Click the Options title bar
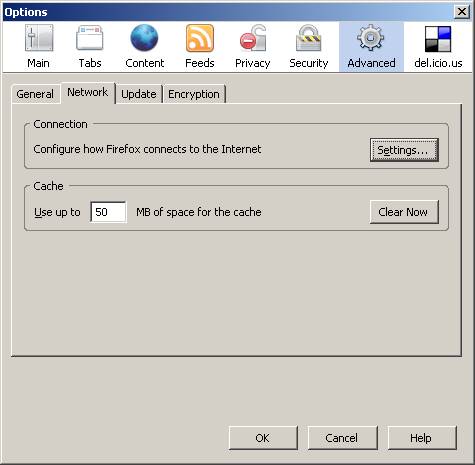475x465 pixels. coord(228,12)
